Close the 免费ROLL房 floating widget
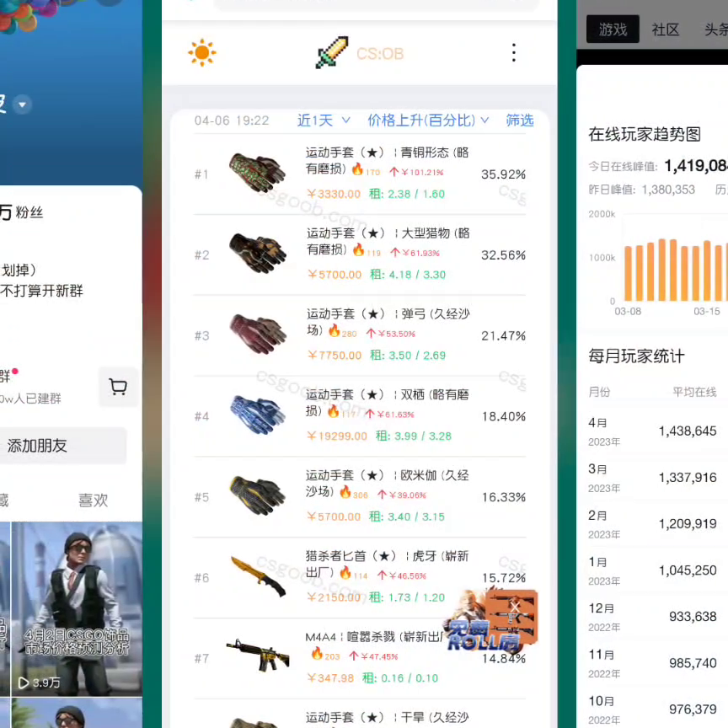This screenshot has width=728, height=728. point(515,607)
